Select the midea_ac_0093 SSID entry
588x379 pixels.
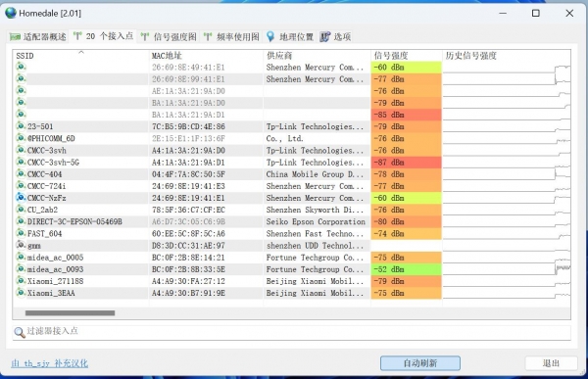coord(55,269)
